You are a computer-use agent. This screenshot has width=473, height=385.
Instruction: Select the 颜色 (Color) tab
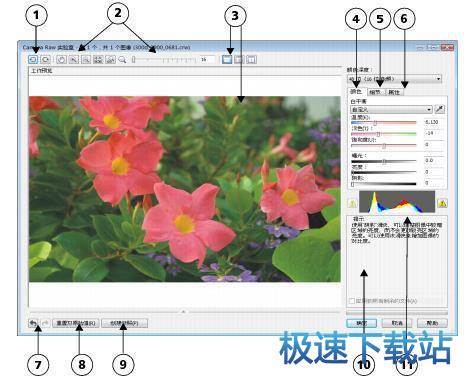[356, 91]
